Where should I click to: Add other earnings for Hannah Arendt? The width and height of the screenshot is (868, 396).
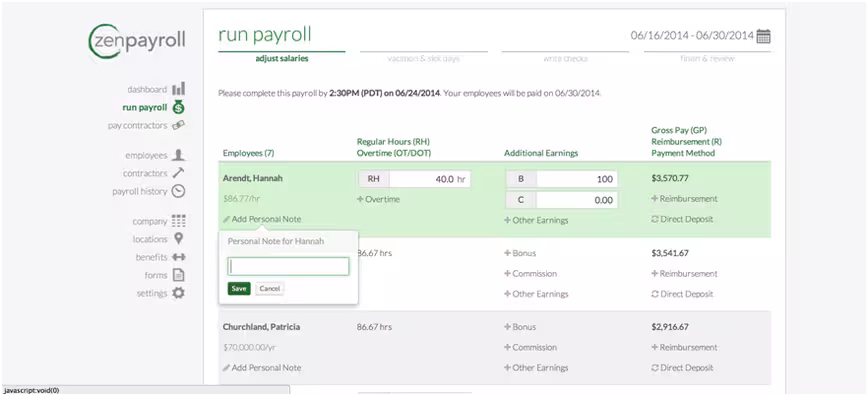coord(536,220)
